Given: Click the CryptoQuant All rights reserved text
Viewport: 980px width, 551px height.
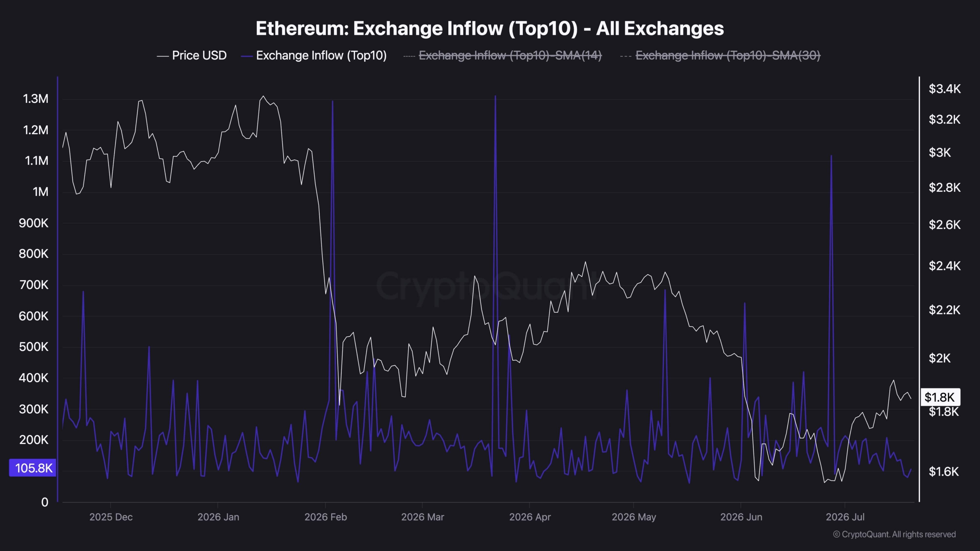Looking at the screenshot, I should 894,534.
